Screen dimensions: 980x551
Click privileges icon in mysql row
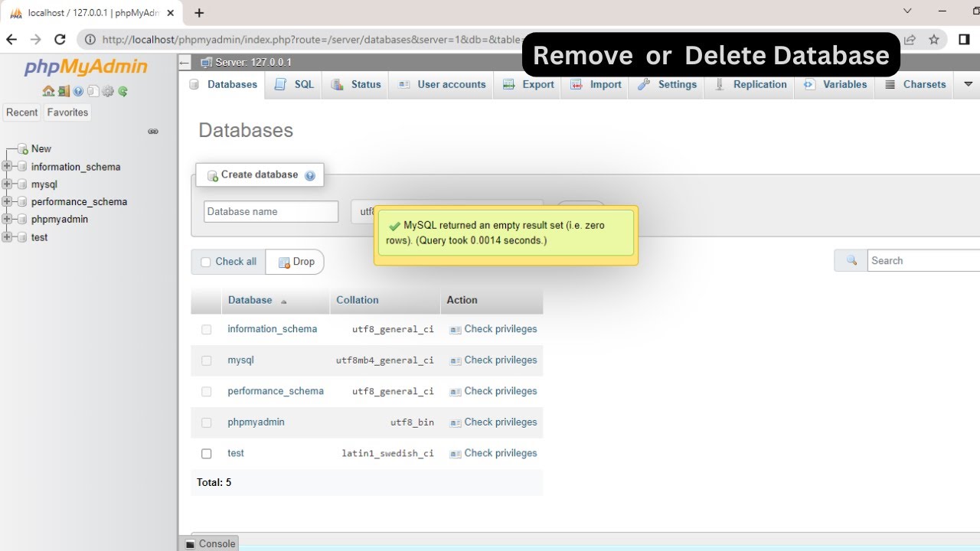tap(456, 360)
